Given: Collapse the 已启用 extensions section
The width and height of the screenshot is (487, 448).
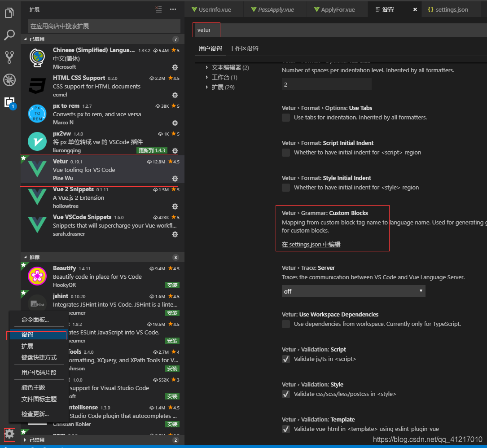Looking at the screenshot, I should coord(102,39).
